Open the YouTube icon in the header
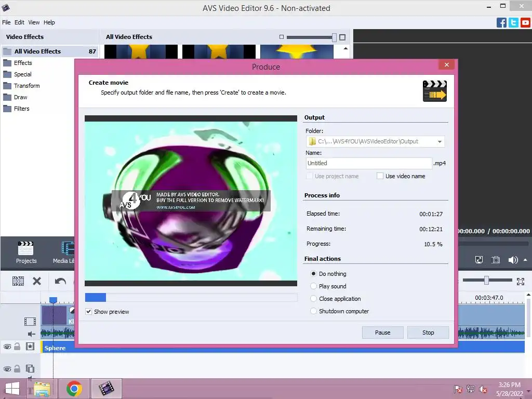 (525, 22)
